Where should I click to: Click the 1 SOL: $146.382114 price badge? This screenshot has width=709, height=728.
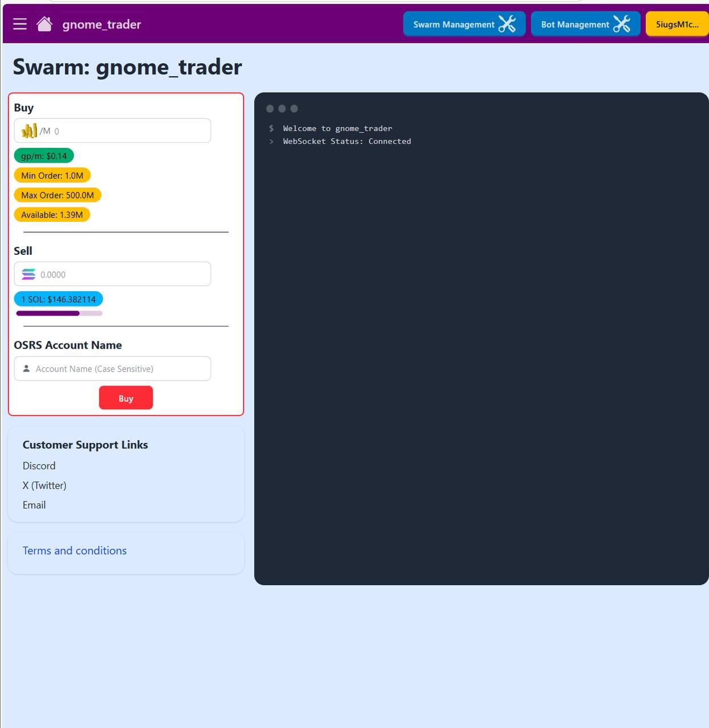click(59, 299)
